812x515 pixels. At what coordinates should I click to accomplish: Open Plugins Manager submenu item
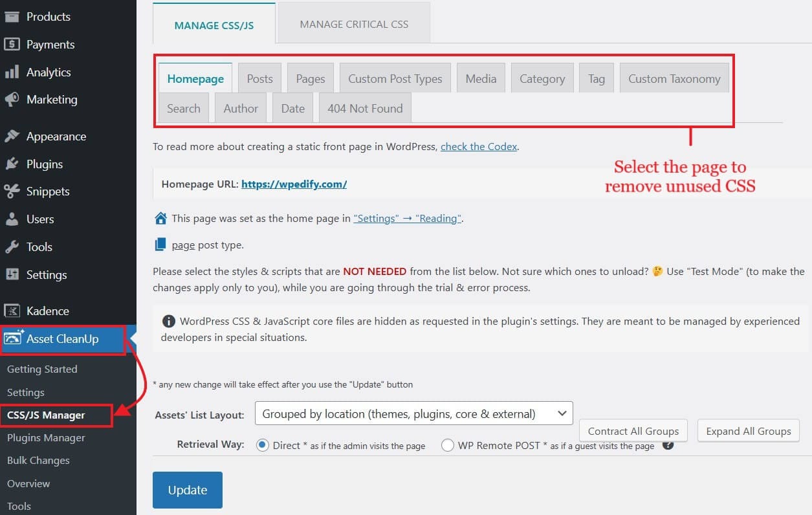click(x=46, y=437)
